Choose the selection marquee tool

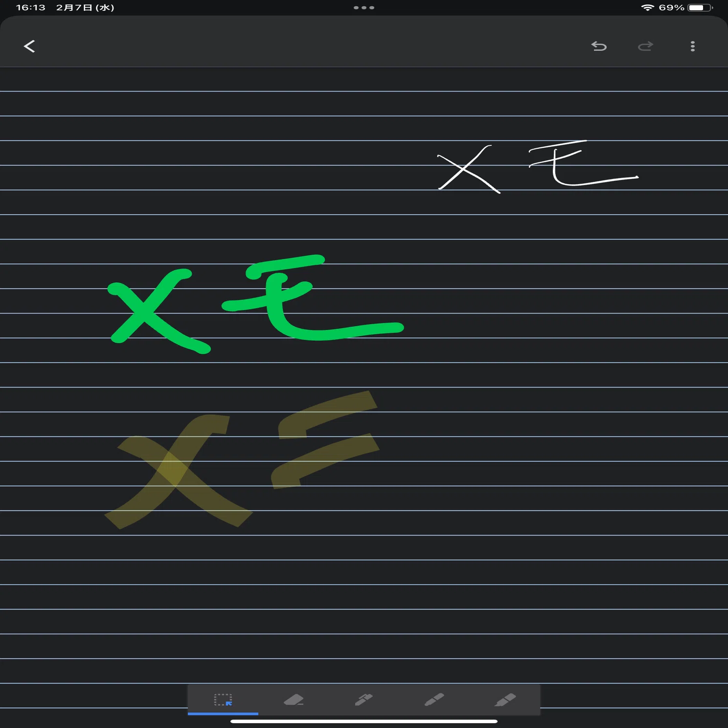[223, 700]
